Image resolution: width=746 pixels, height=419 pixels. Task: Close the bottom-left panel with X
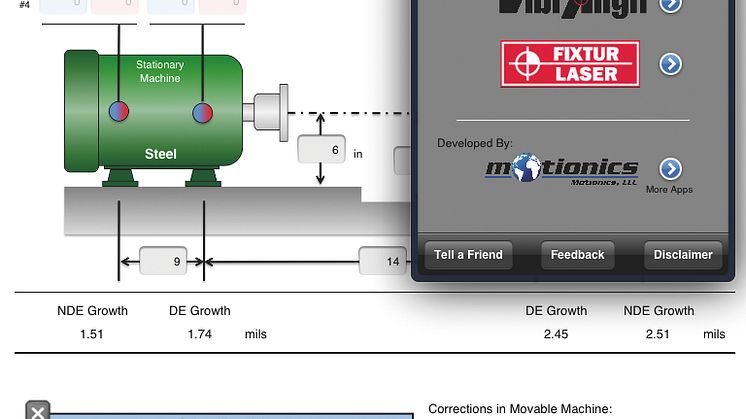point(37,411)
